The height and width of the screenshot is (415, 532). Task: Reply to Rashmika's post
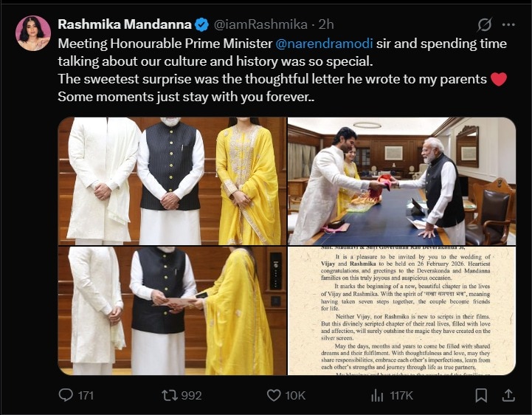66,395
